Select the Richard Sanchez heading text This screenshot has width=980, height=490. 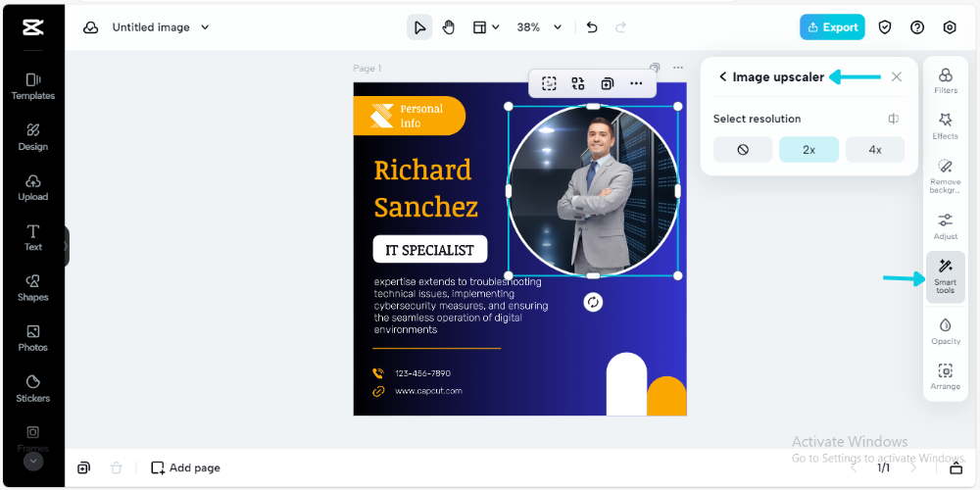click(425, 188)
